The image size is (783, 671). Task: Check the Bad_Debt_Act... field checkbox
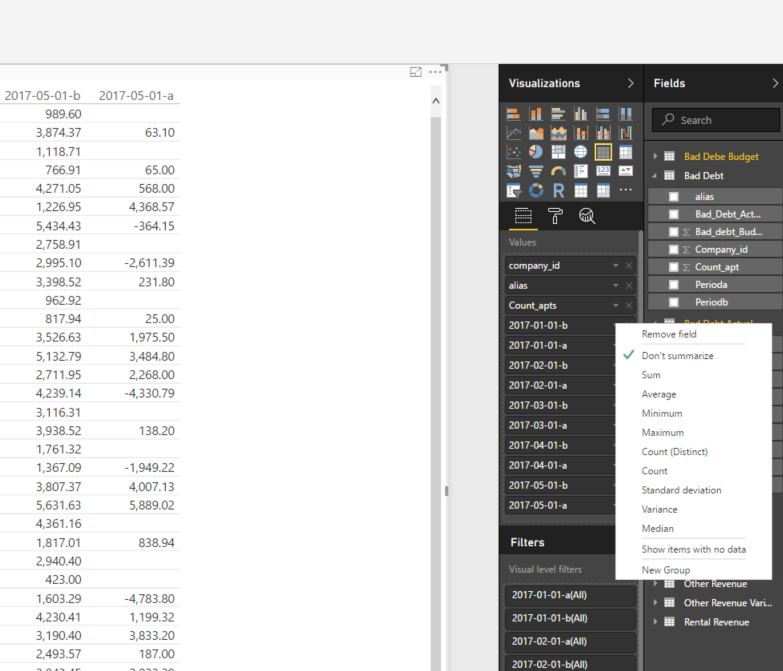[674, 214]
